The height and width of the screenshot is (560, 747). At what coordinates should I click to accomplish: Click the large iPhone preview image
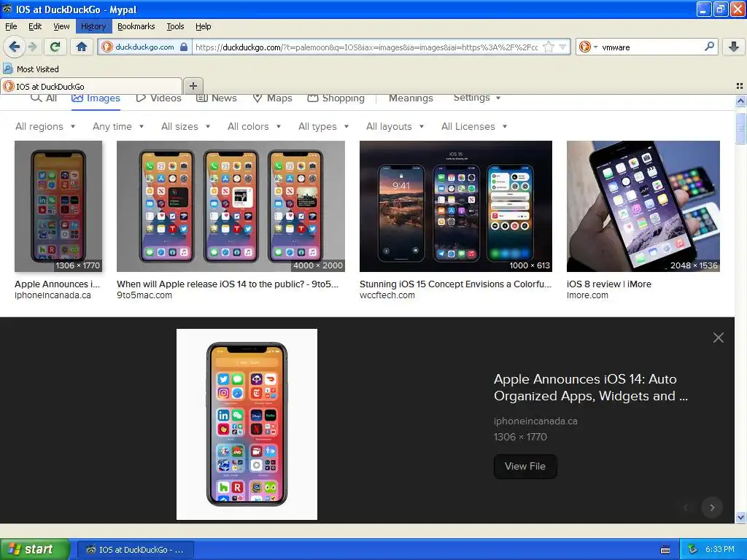click(x=247, y=424)
